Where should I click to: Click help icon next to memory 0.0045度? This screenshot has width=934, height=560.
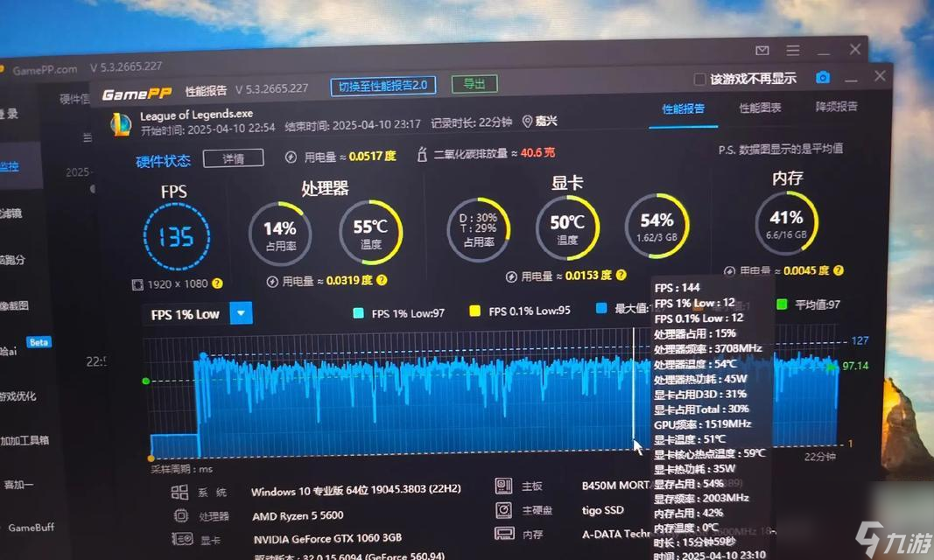pos(838,270)
